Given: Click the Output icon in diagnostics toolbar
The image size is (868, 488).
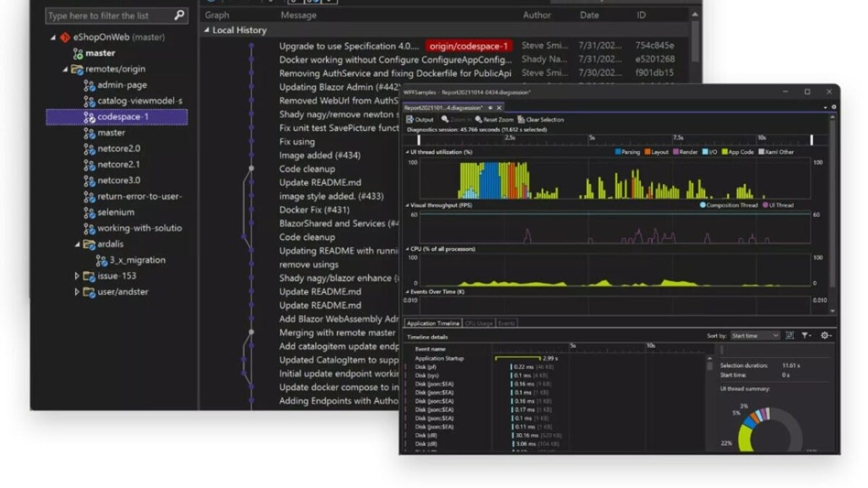Looking at the screenshot, I should 410,120.
